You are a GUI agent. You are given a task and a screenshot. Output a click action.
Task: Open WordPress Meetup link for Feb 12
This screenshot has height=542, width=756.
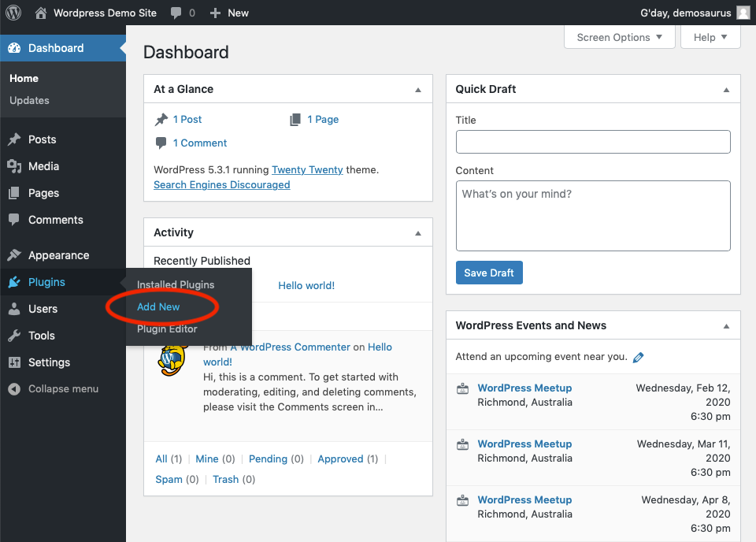point(524,388)
